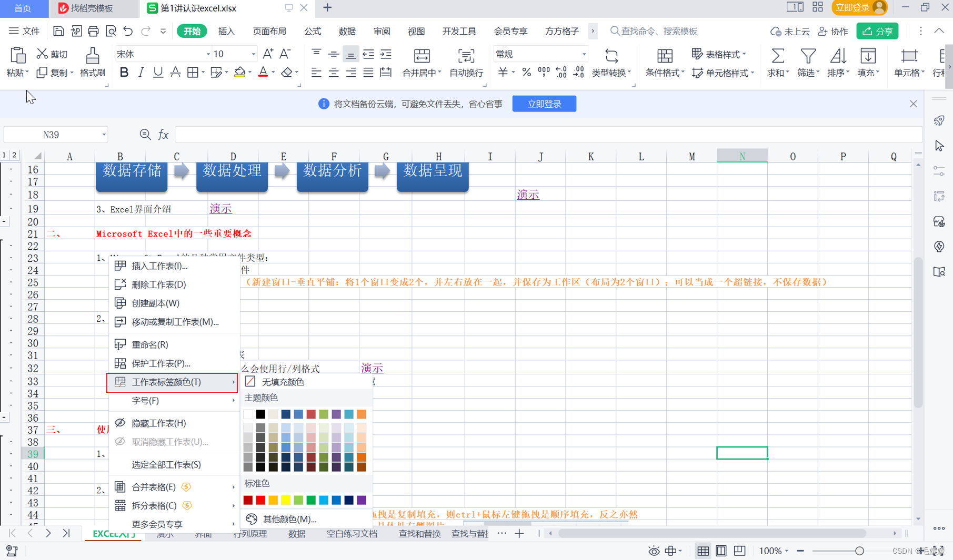Click the Cut scissors icon
953x560 pixels.
(x=42, y=54)
